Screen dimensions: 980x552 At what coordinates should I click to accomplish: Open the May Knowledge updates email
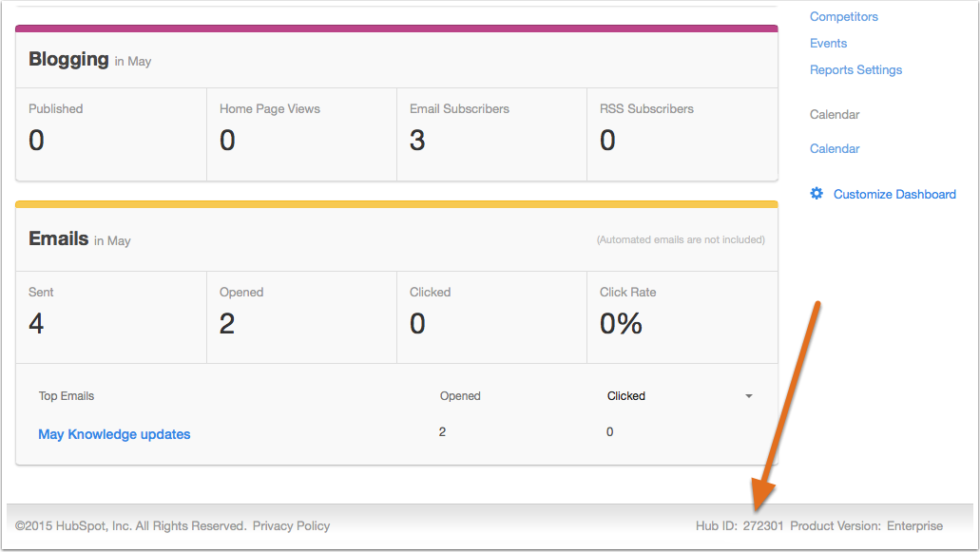tap(114, 434)
